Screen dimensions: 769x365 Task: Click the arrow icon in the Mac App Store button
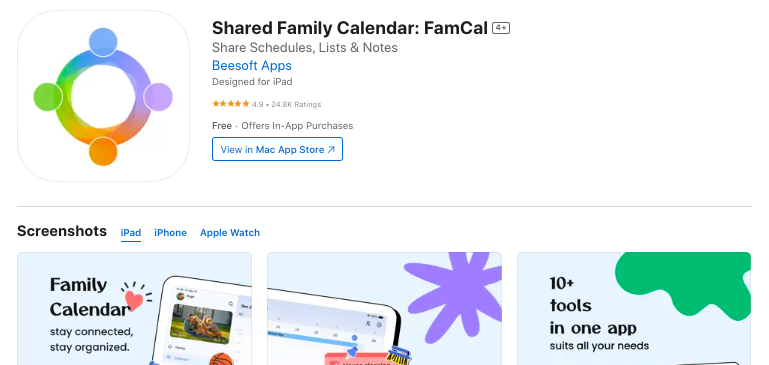point(331,150)
